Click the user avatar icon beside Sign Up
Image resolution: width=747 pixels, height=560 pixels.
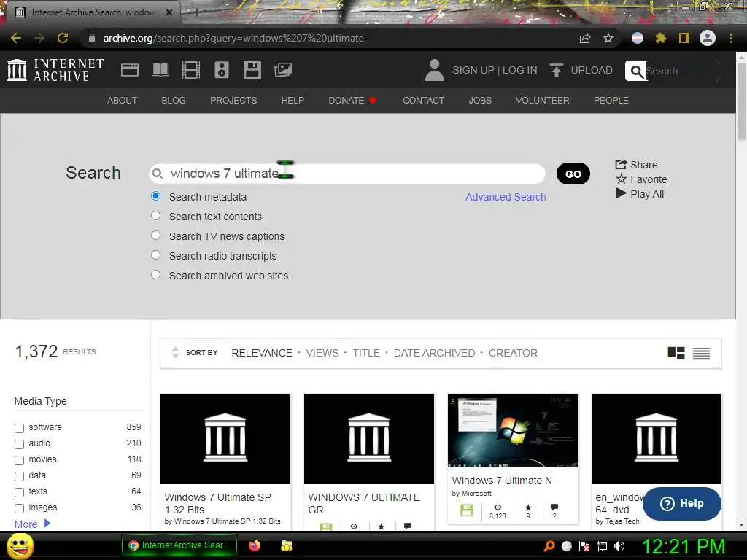tap(434, 70)
